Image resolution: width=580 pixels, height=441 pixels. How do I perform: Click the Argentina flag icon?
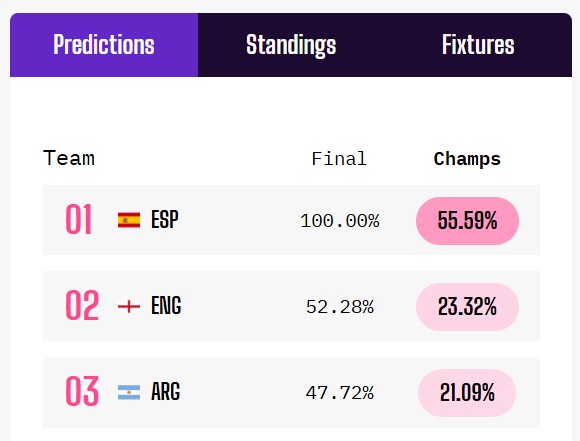pyautogui.click(x=129, y=393)
